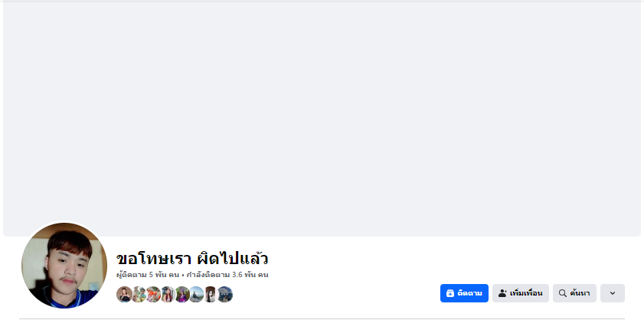
Task: Open the ผู้ติดตาม 5 พัน คน followers link
Action: [x=148, y=274]
